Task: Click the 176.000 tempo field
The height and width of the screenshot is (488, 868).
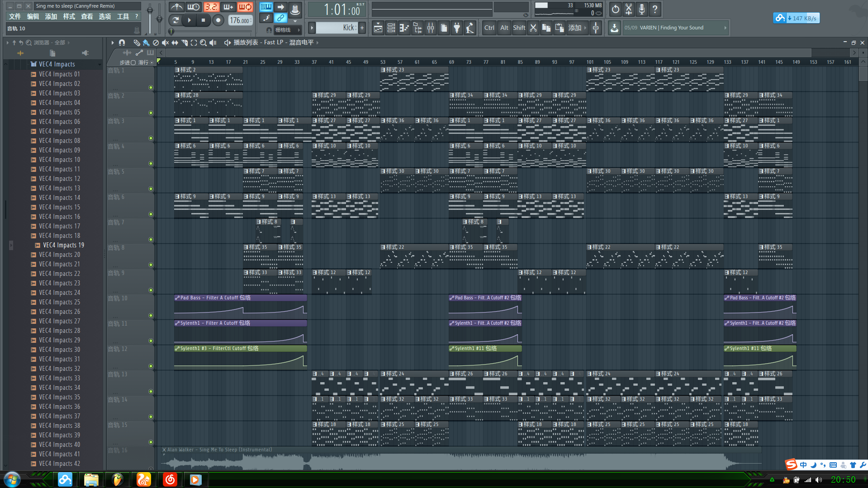Action: click(240, 20)
